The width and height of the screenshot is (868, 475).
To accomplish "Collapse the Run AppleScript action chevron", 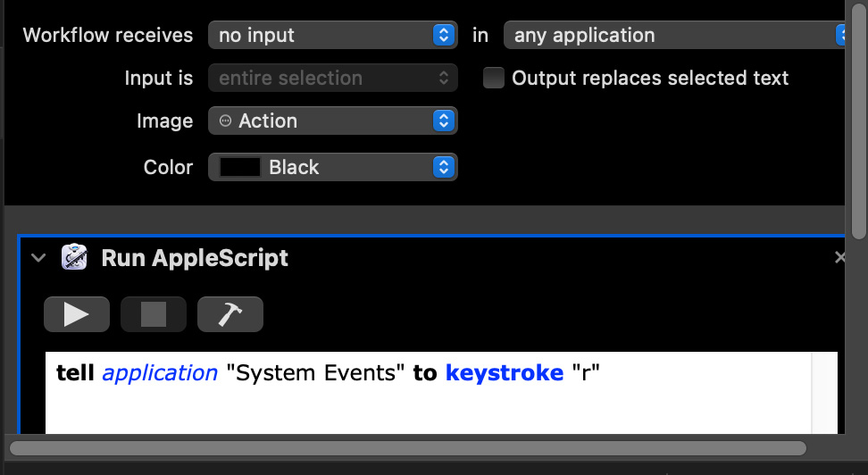I will tap(38, 258).
